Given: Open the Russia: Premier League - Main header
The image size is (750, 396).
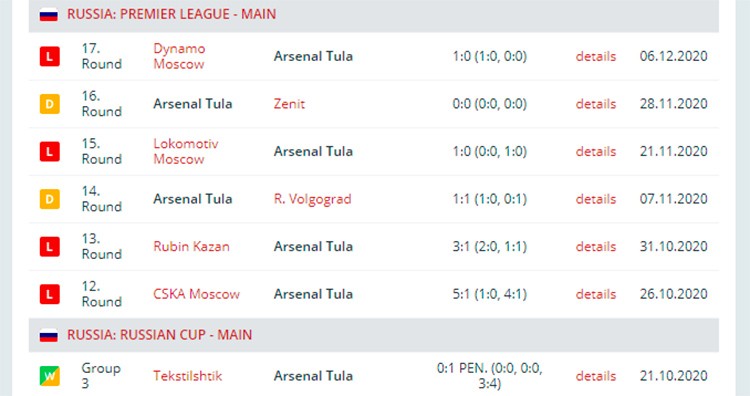Looking at the screenshot, I should point(171,14).
